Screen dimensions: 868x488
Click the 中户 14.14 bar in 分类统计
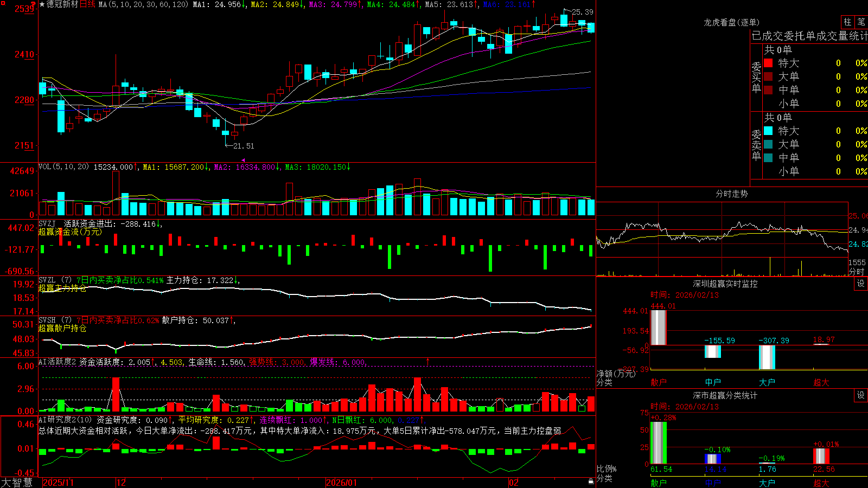[x=713, y=459]
